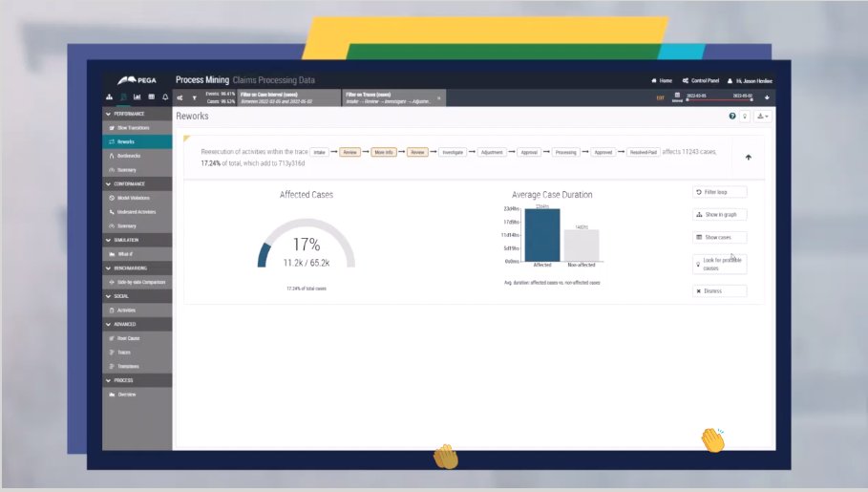Click the table view icon in top toolbar
The width and height of the screenshot is (868, 492).
[151, 96]
